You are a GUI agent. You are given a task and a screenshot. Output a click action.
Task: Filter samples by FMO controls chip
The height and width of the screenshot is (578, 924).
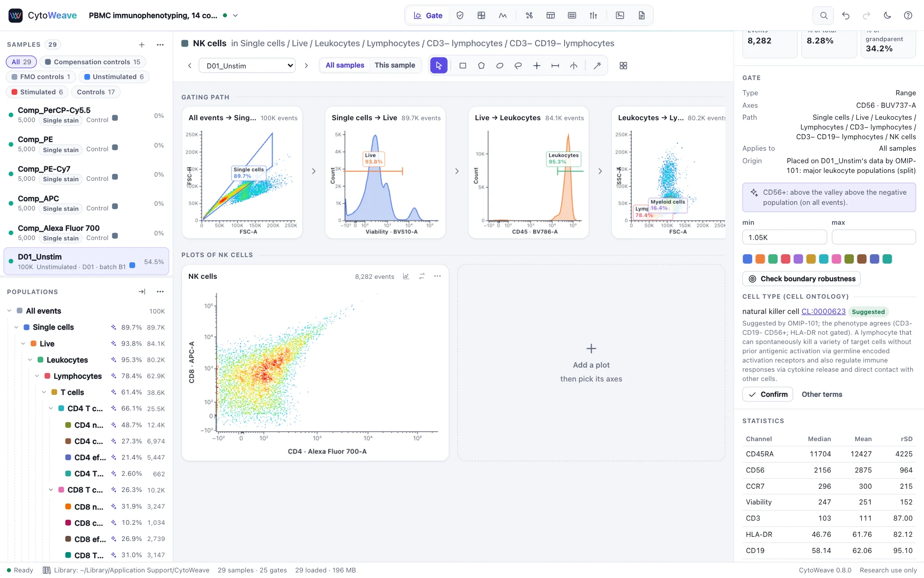click(41, 77)
